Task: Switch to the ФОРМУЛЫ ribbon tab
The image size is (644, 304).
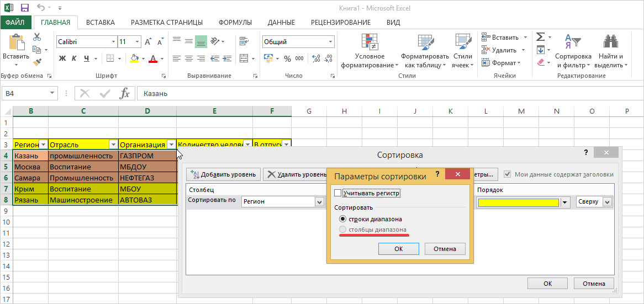Action: point(235,22)
